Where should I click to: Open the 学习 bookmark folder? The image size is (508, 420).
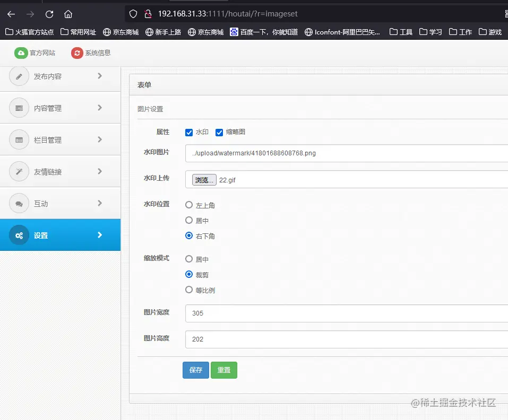tap(430, 32)
